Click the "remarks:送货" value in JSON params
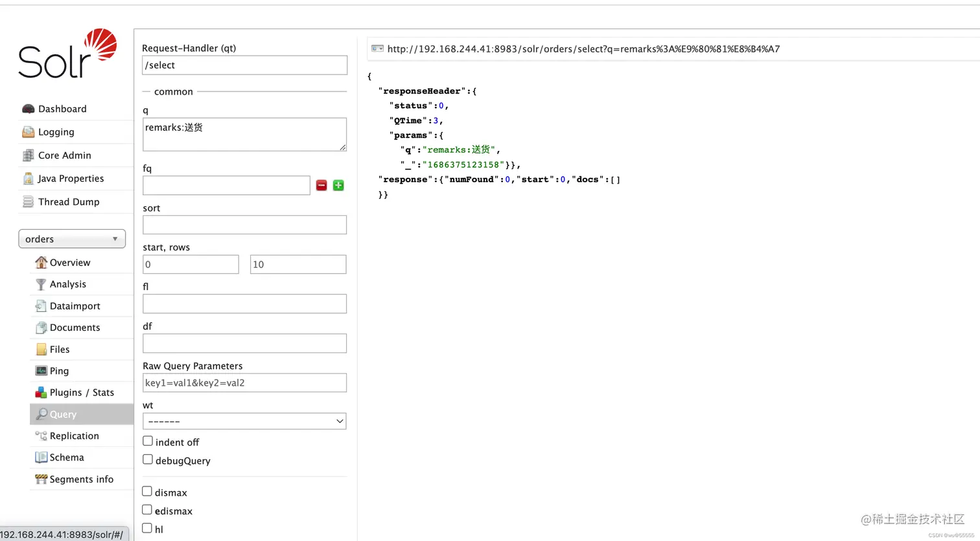 459,150
